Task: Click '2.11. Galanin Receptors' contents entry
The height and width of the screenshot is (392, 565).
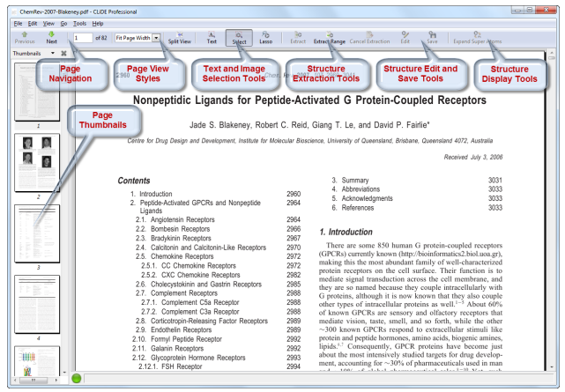Action: coord(167,349)
